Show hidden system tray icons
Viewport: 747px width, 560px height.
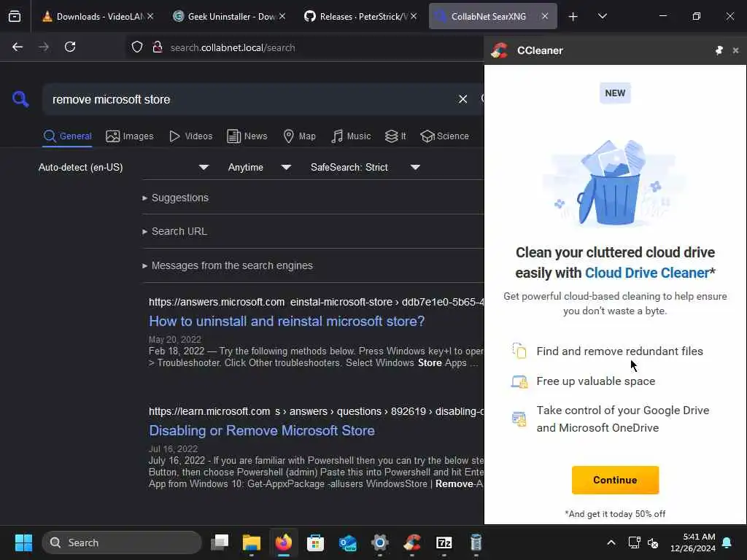click(x=611, y=542)
